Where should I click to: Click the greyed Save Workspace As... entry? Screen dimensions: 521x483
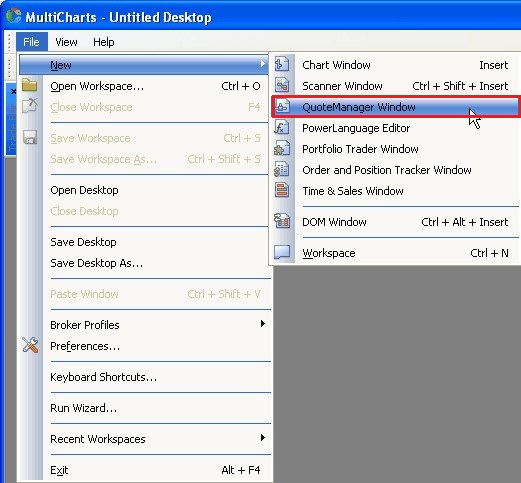pos(143,159)
